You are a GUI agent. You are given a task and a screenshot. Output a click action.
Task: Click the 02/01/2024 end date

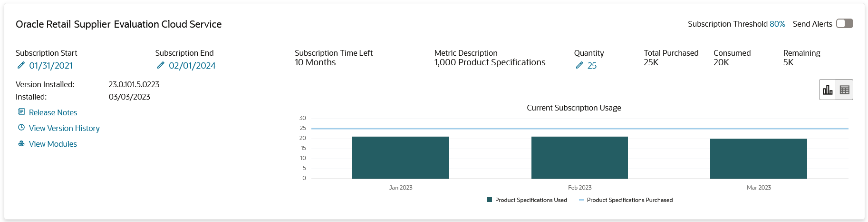point(192,66)
